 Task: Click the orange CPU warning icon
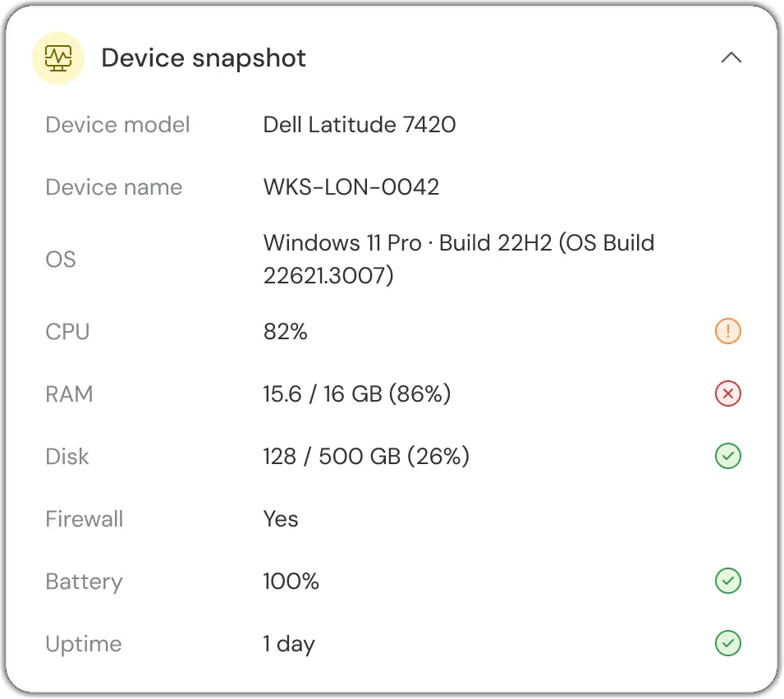[x=727, y=331]
